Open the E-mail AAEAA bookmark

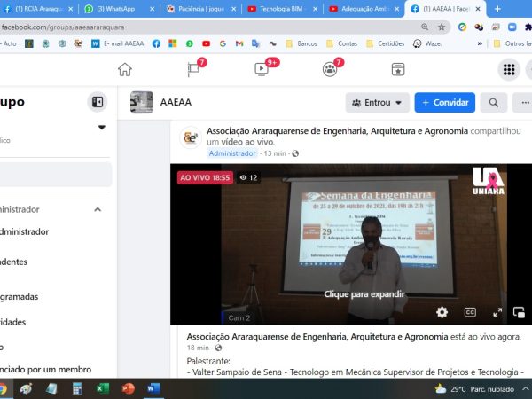coord(117,43)
